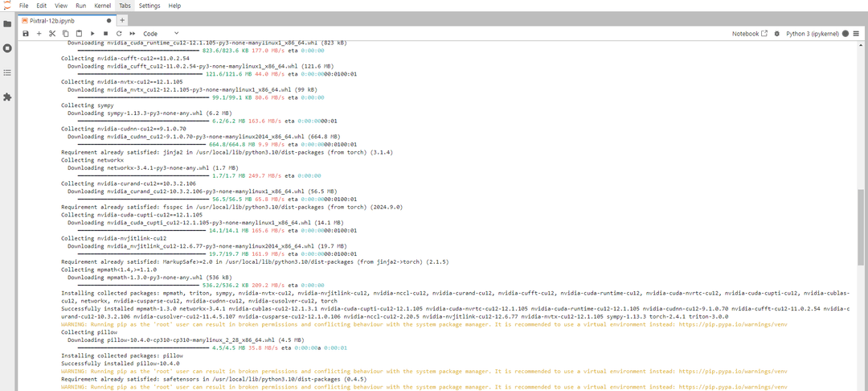Open the File Browser sidebar panel

[7, 24]
